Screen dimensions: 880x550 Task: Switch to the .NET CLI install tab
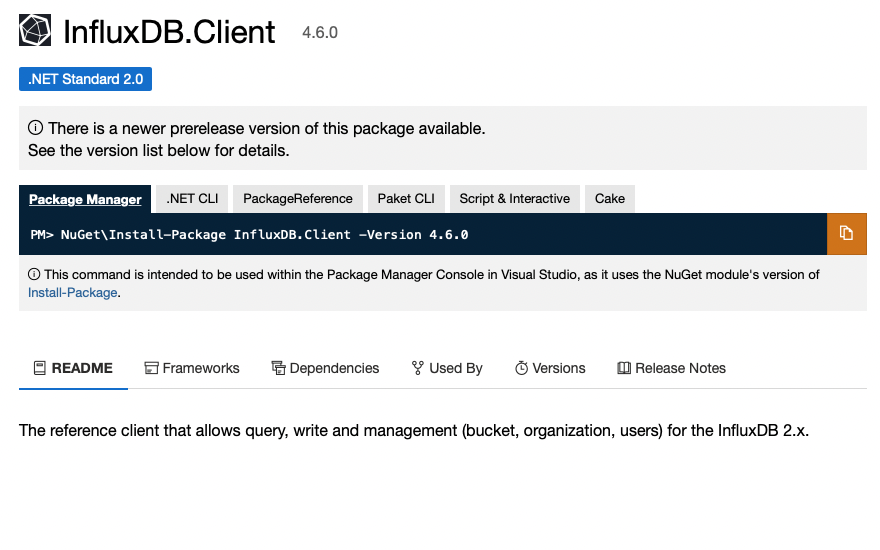click(192, 199)
